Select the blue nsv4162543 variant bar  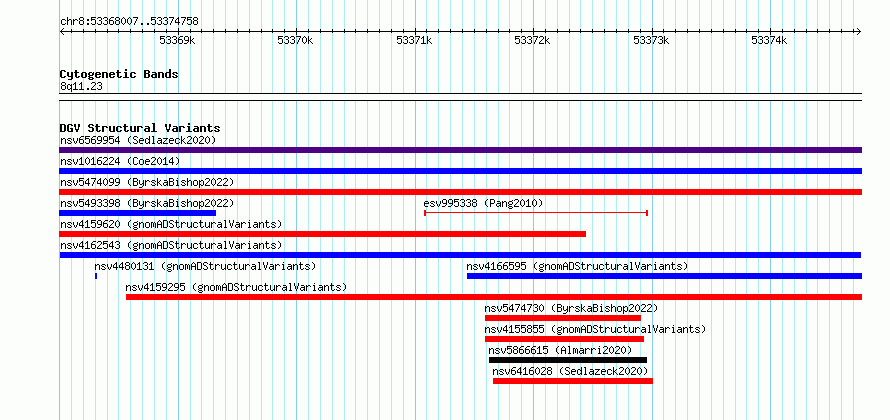[x=460, y=255]
